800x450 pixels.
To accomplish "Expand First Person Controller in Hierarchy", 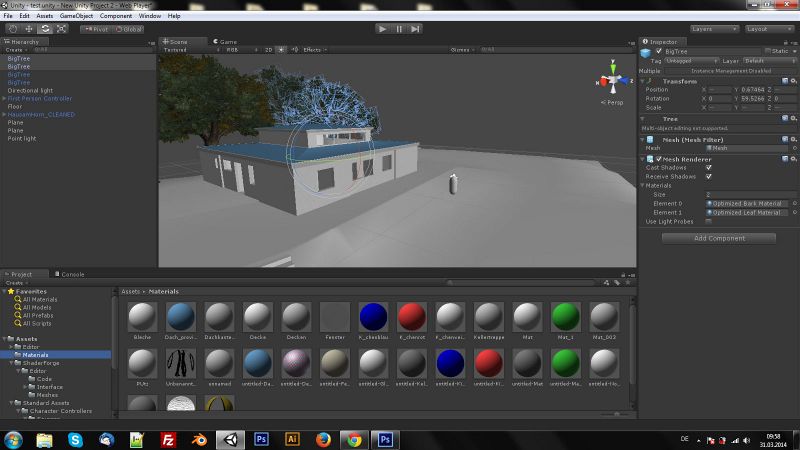I will tap(4, 99).
